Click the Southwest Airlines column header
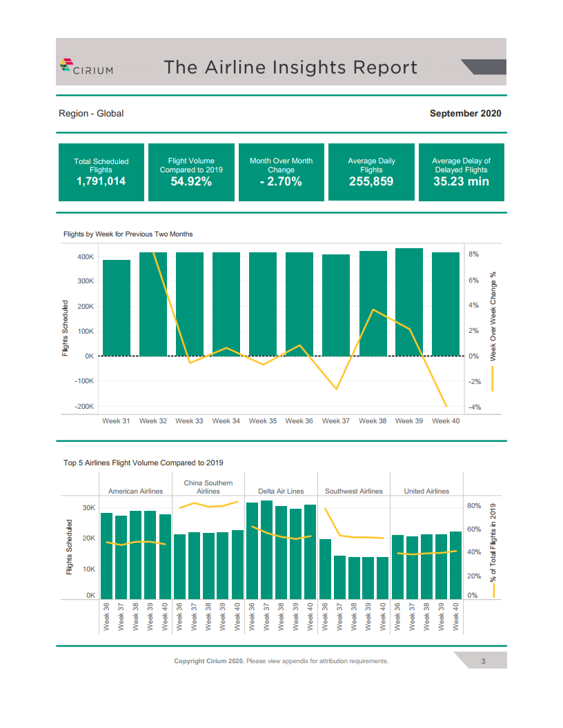This screenshot has height=728, width=563. (353, 491)
